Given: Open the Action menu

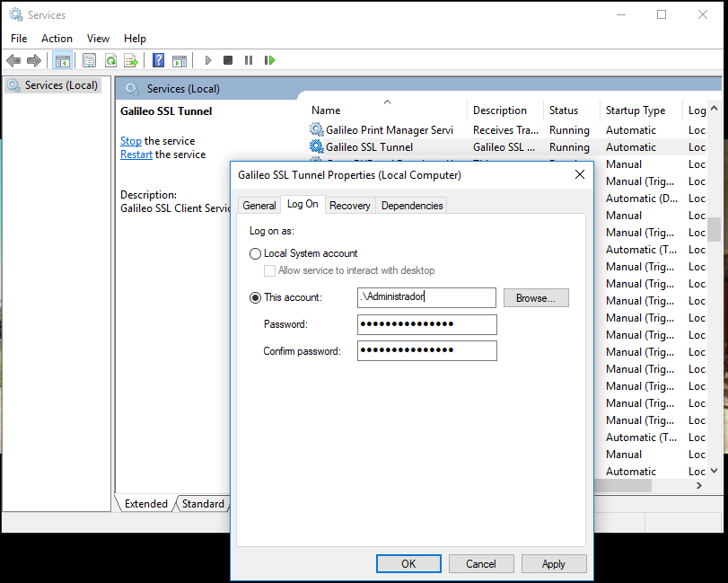Looking at the screenshot, I should pos(57,39).
